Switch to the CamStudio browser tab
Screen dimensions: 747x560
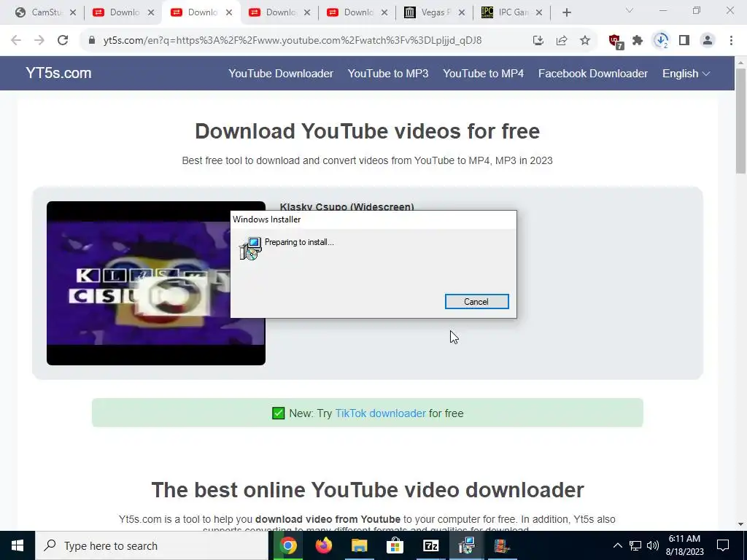(x=46, y=12)
